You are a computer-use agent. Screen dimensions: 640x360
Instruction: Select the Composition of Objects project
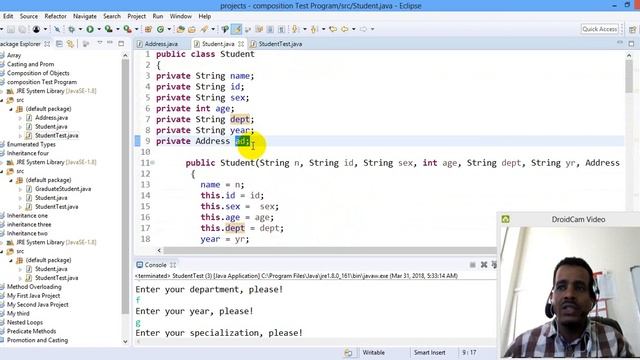click(38, 73)
